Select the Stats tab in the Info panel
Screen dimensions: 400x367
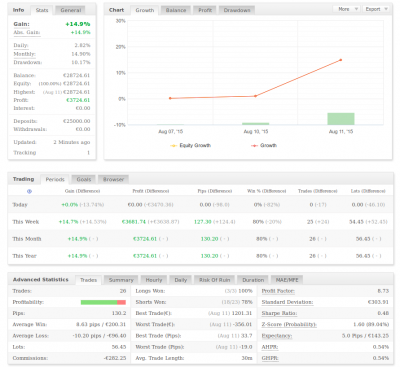pyautogui.click(x=42, y=10)
